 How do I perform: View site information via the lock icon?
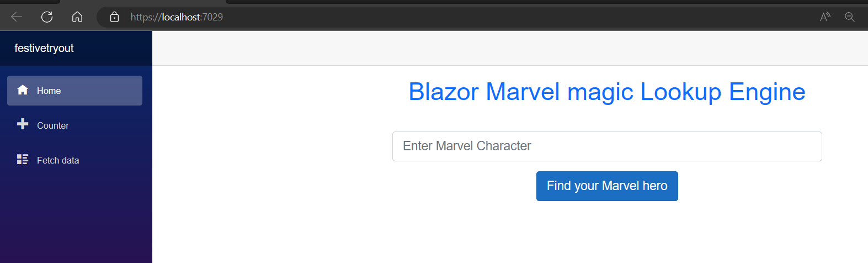pyautogui.click(x=114, y=17)
